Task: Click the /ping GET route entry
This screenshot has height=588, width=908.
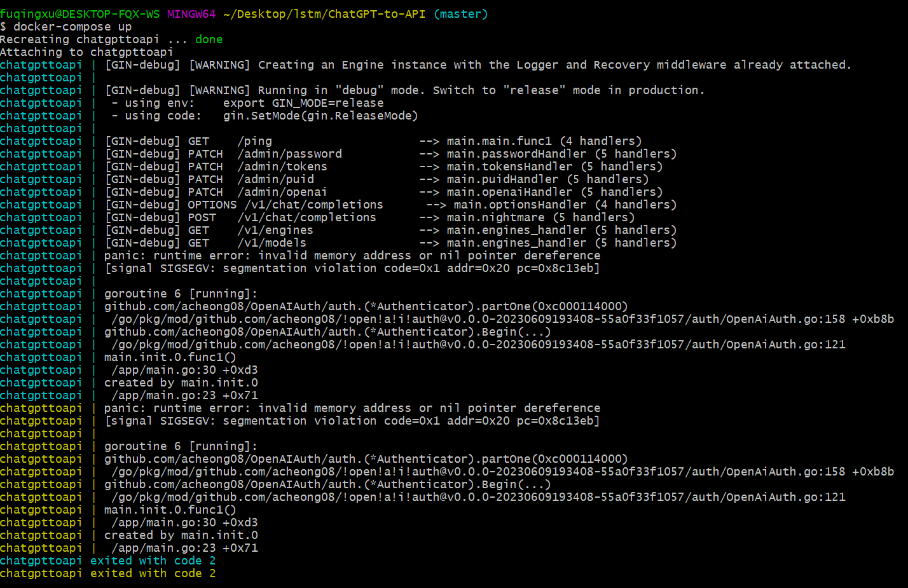Action: (257, 140)
